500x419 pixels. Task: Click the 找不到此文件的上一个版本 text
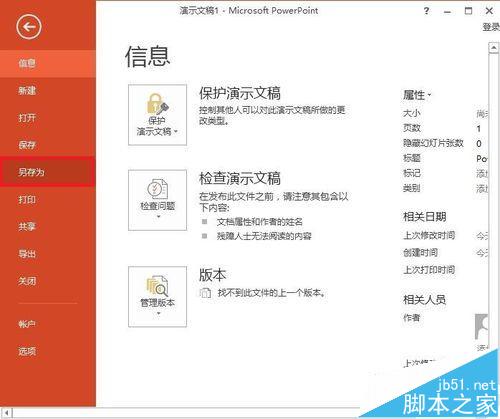271,293
